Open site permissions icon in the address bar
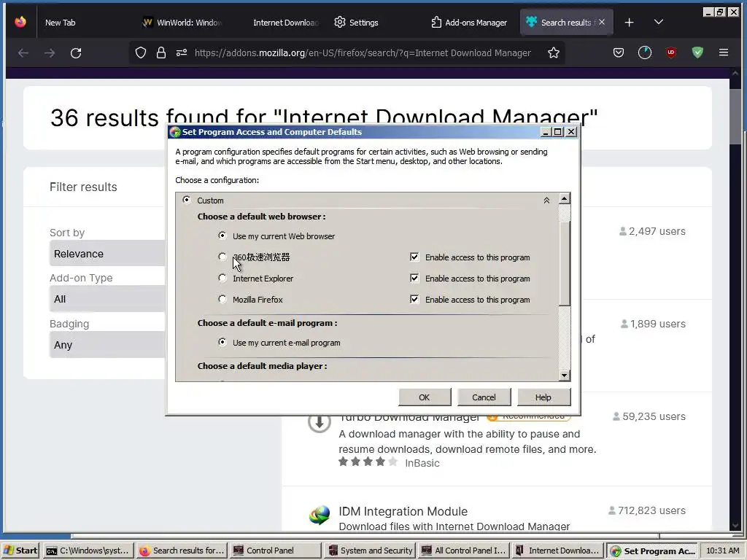The width and height of the screenshot is (747, 560). [182, 52]
